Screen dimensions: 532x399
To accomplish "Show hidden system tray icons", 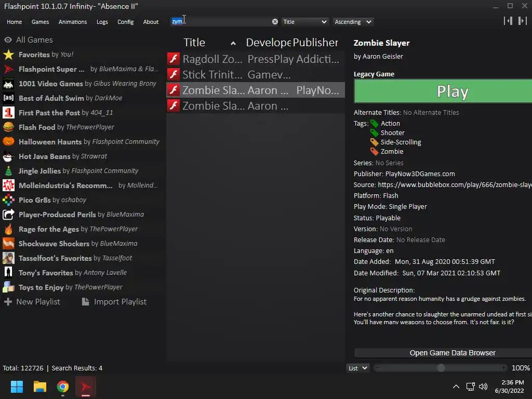I will tap(456, 387).
